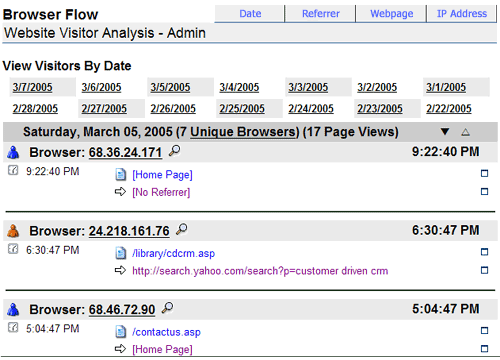Image resolution: width=500 pixels, height=360 pixels.
Task: View visitors for 2/25/2005
Action: [x=242, y=109]
